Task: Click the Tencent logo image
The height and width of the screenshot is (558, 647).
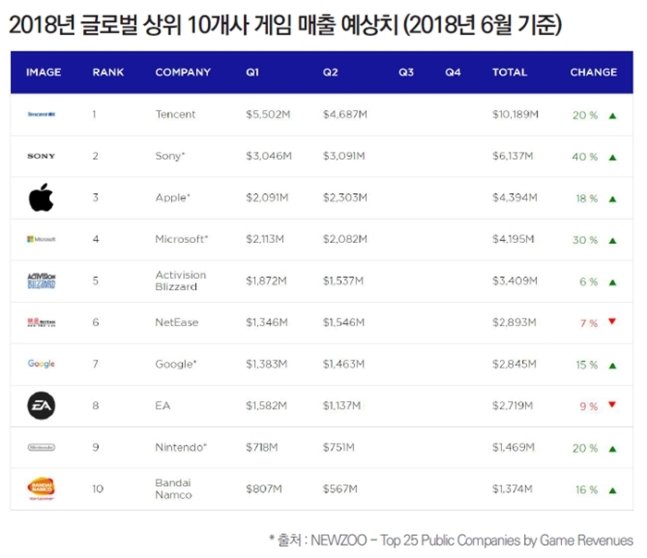Action: (41, 114)
